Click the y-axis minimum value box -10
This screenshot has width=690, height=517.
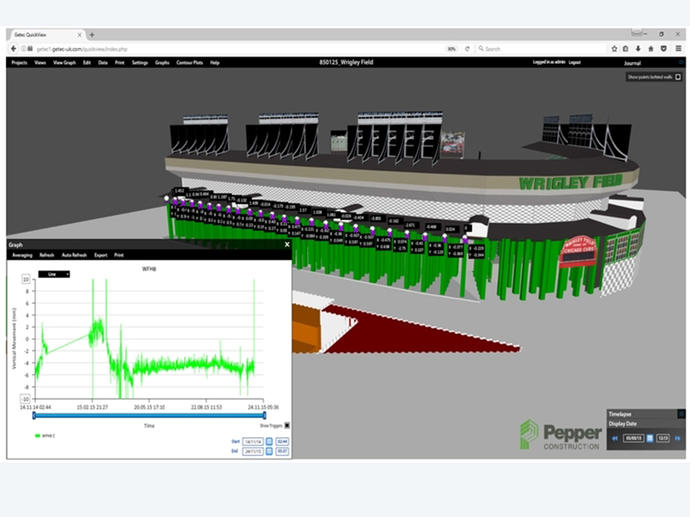coord(26,399)
